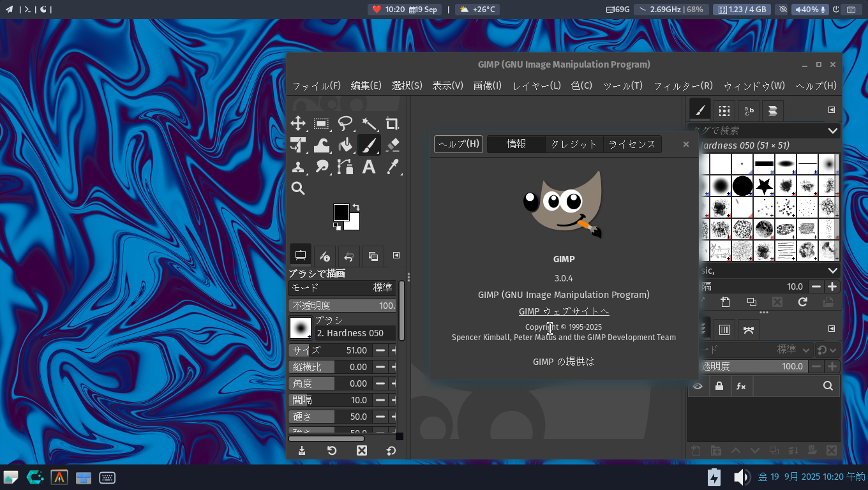This screenshot has width=868, height=490.
Task: Select the Eraser tool
Action: pos(393,145)
